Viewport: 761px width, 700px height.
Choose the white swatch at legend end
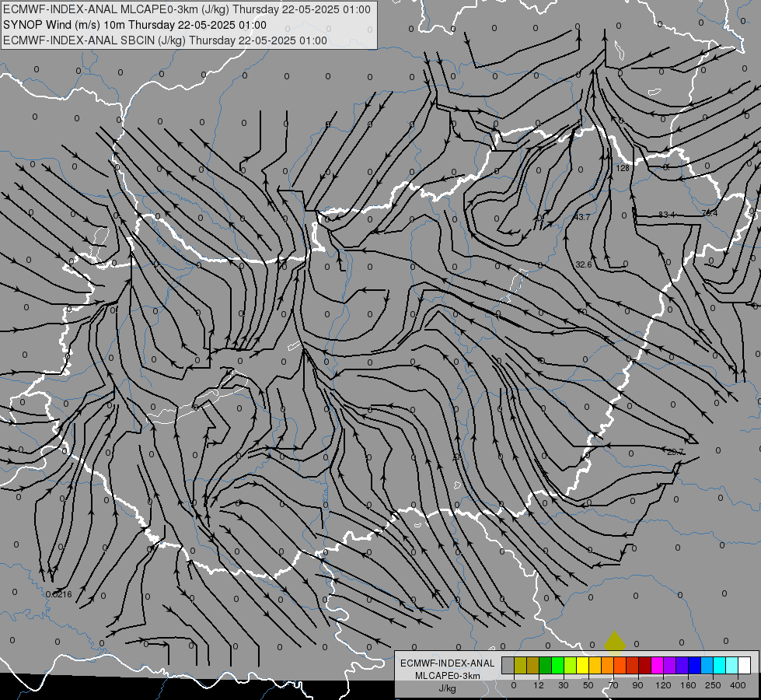[745, 665]
